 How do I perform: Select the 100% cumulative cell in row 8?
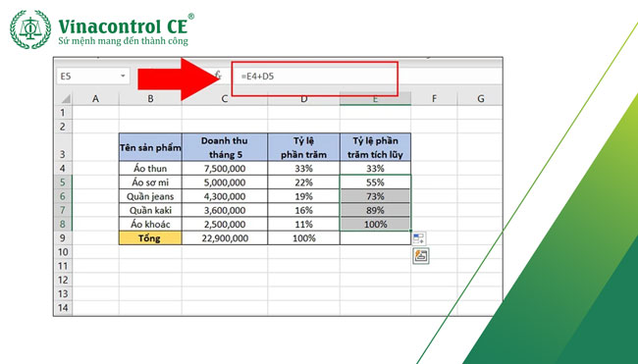coord(375,224)
